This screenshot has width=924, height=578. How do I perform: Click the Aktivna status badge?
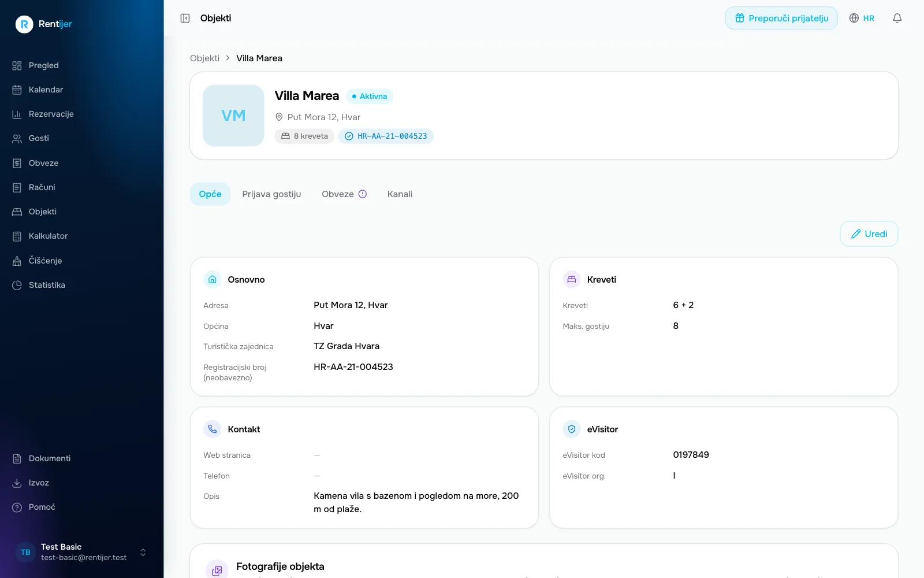pos(370,97)
